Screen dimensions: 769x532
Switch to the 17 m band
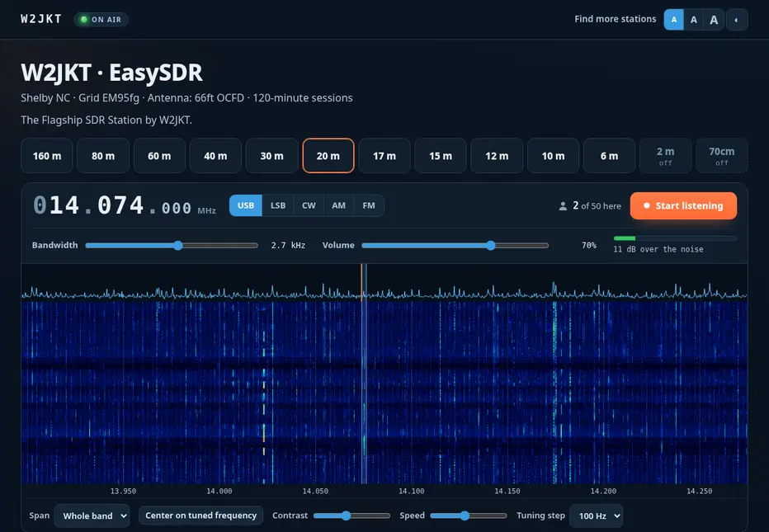[x=384, y=156]
